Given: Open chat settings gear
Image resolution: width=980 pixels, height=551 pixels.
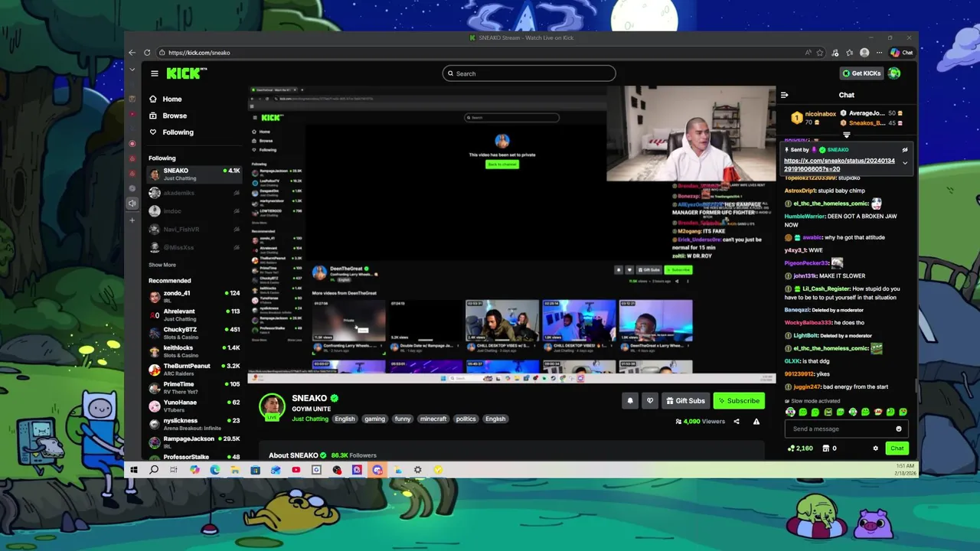Looking at the screenshot, I should coord(876,448).
